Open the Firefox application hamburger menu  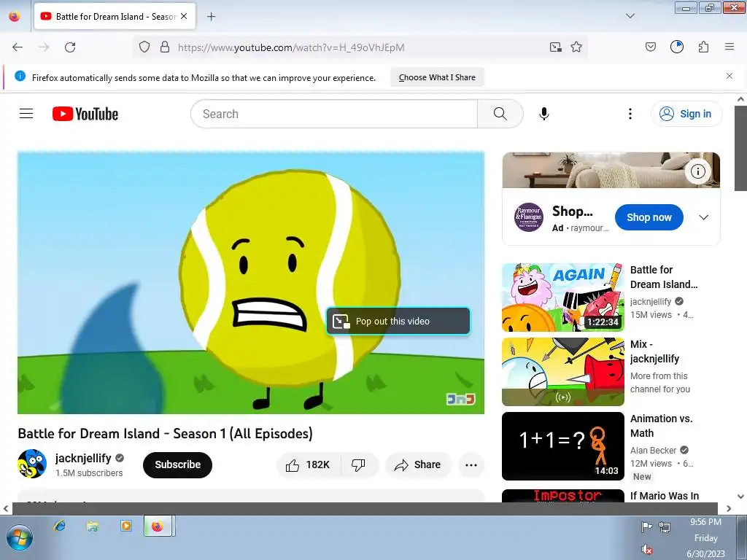(729, 47)
